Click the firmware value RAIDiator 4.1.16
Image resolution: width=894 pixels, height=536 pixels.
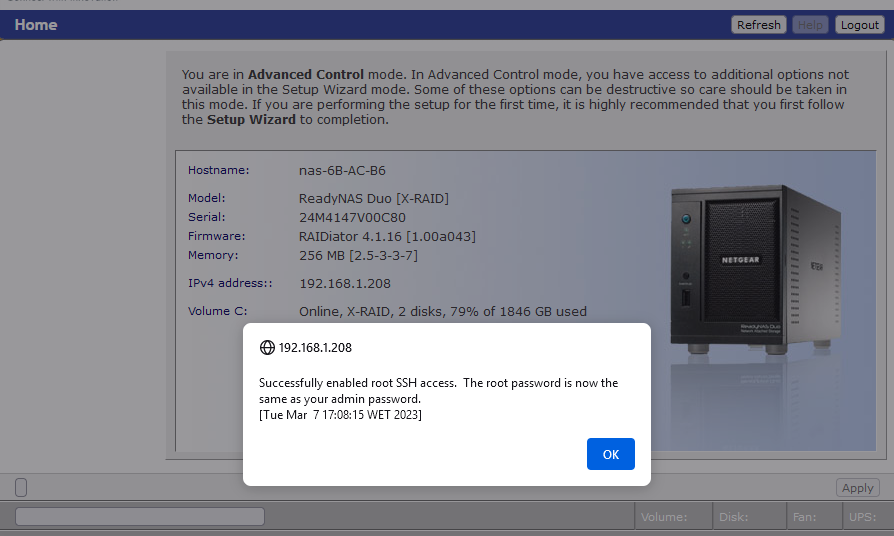(x=387, y=236)
